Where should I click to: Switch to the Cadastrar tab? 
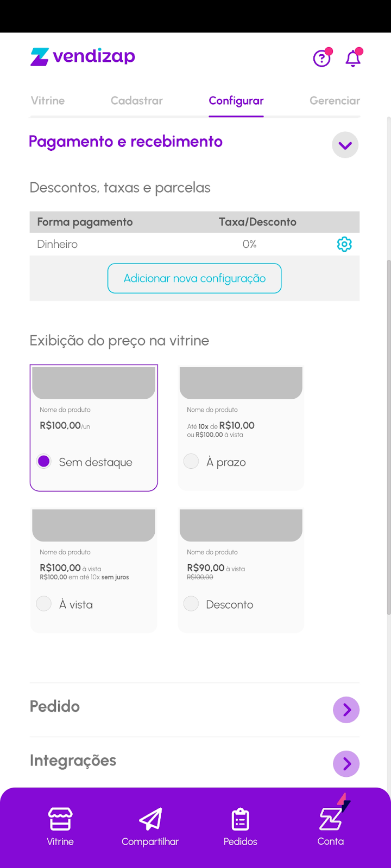coord(136,100)
